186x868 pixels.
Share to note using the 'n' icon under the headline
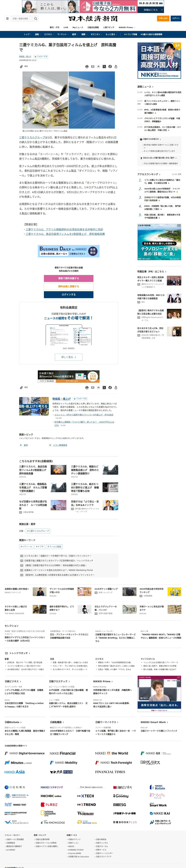click(98, 67)
